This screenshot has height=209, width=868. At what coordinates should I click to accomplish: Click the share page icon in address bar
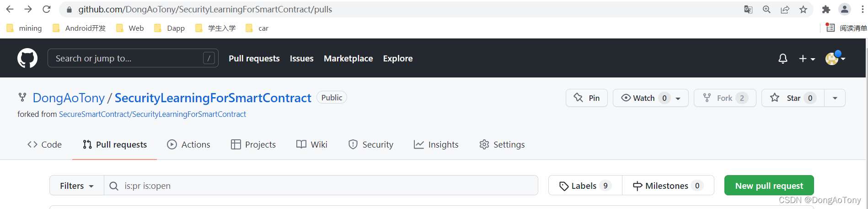pyautogui.click(x=785, y=10)
